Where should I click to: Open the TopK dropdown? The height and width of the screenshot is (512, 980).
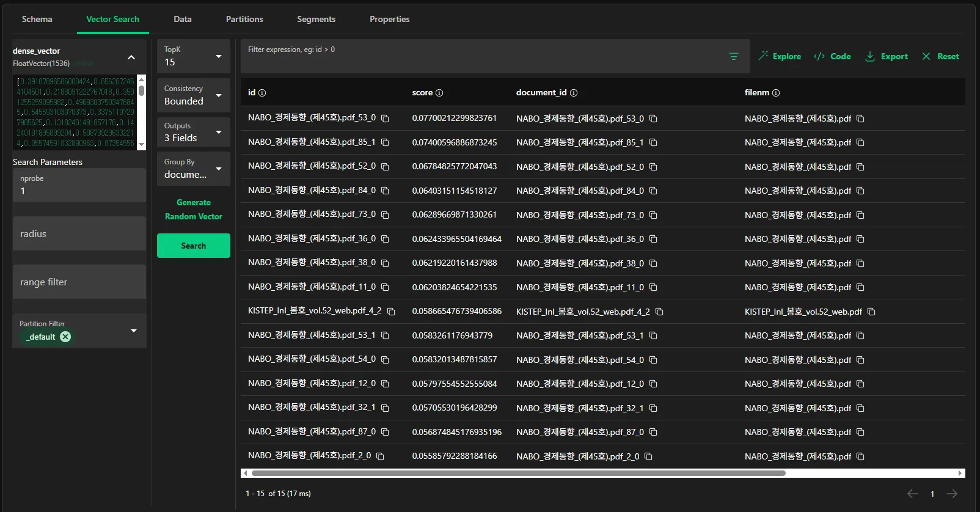(194, 56)
